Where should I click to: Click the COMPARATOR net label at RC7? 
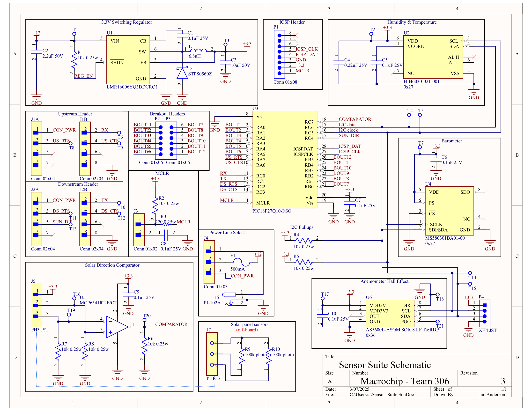point(355,119)
